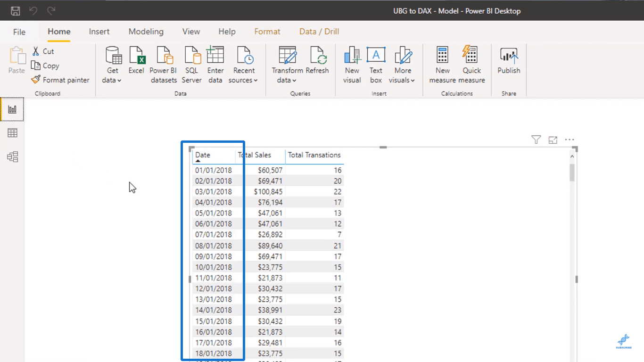This screenshot has width=644, height=362.
Task: Click the $29,481 sales cell
Action: [270, 343]
